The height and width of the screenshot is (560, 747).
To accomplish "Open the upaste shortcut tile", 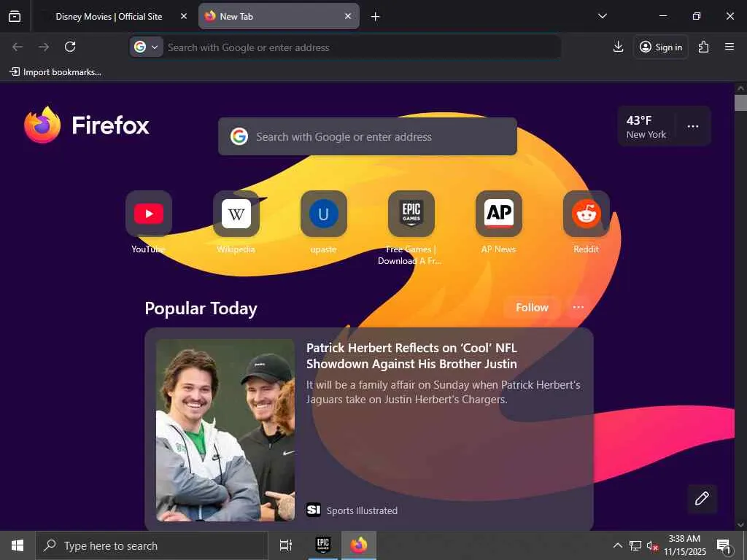I will (323, 214).
